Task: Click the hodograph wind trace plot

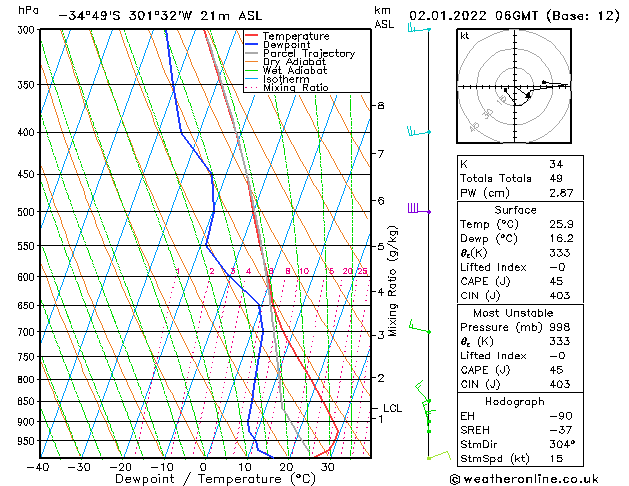Action: click(x=536, y=93)
